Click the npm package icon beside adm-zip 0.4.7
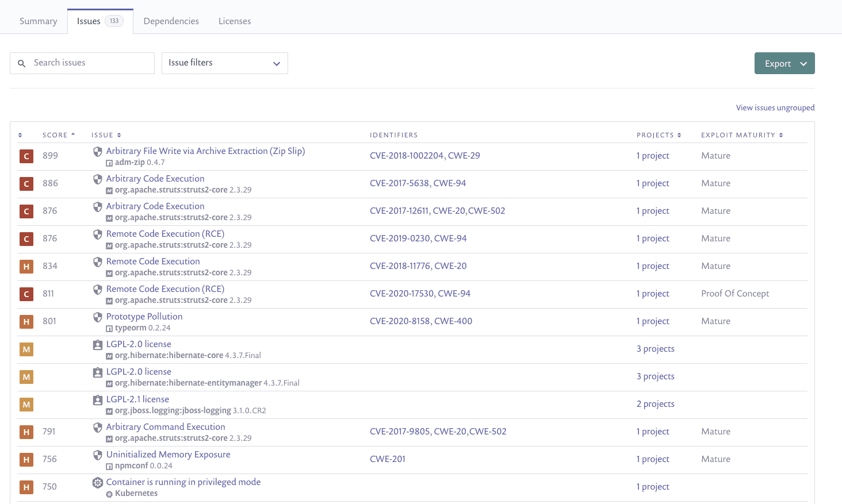Viewport: 842px width, 504px height. (109, 162)
